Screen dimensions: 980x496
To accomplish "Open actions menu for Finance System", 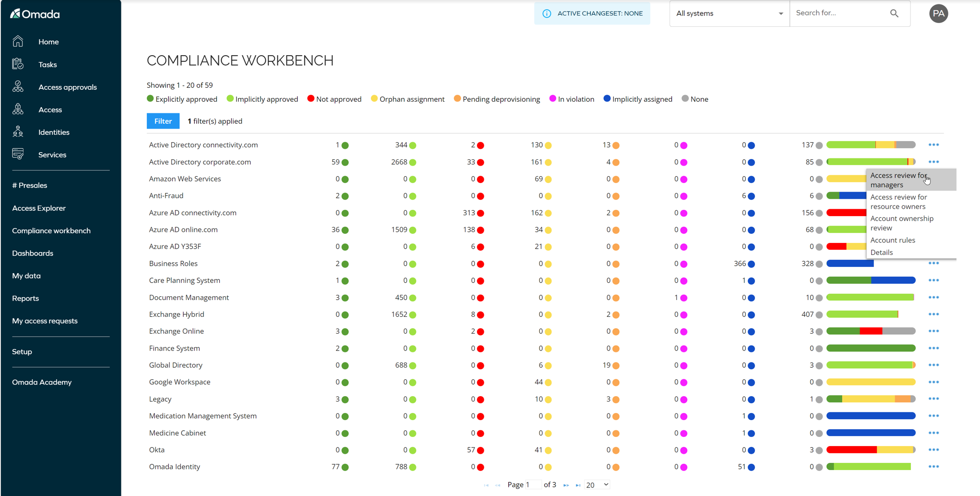I will pyautogui.click(x=933, y=348).
